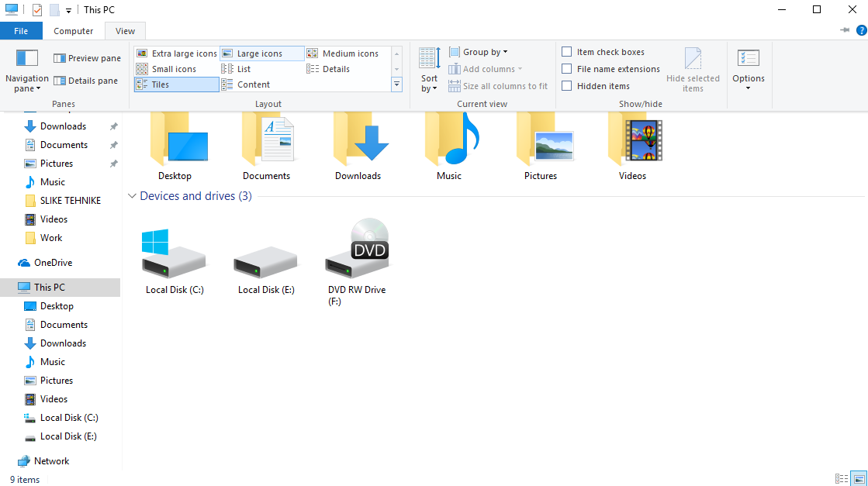The height and width of the screenshot is (486, 868).
Task: Open the Quick Access Toolbar customize menu
Action: [x=68, y=9]
